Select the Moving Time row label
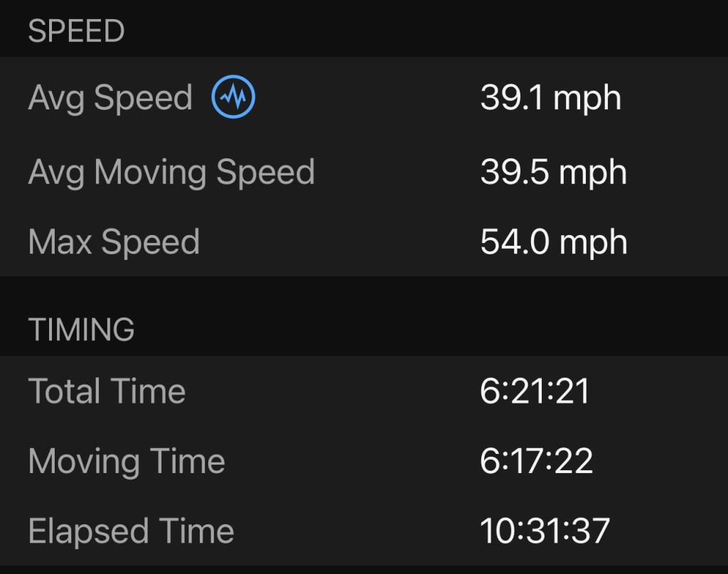 pos(127,462)
